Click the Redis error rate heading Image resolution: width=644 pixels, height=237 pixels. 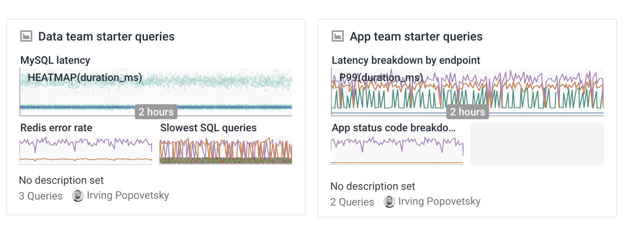coord(56,128)
